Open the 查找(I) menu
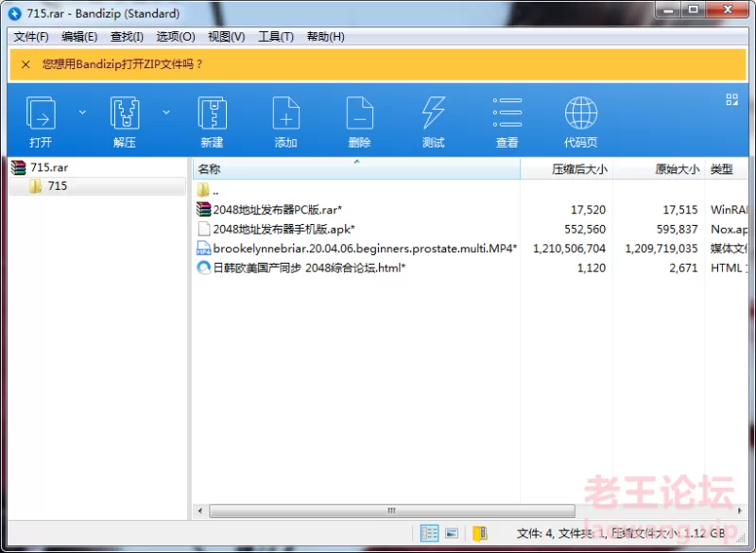 pos(127,37)
